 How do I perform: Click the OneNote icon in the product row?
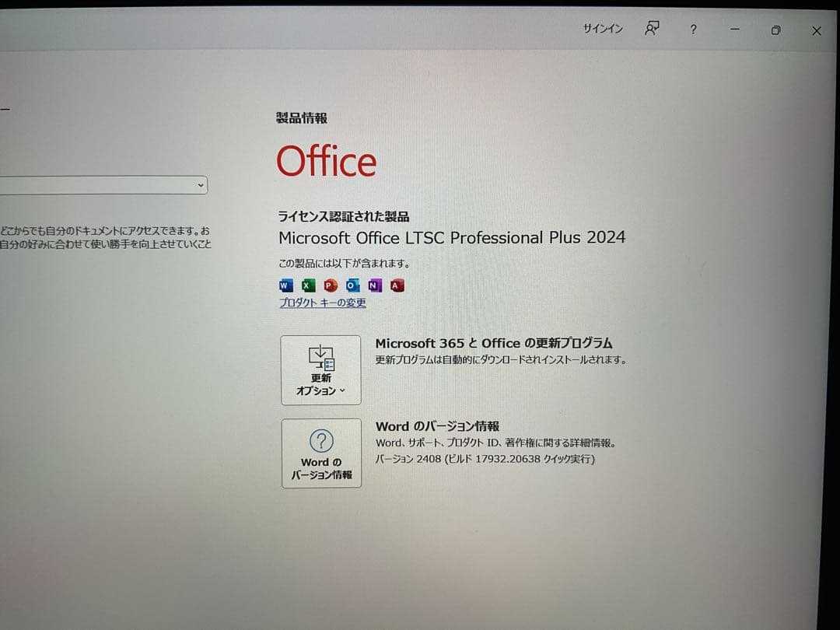tap(374, 285)
